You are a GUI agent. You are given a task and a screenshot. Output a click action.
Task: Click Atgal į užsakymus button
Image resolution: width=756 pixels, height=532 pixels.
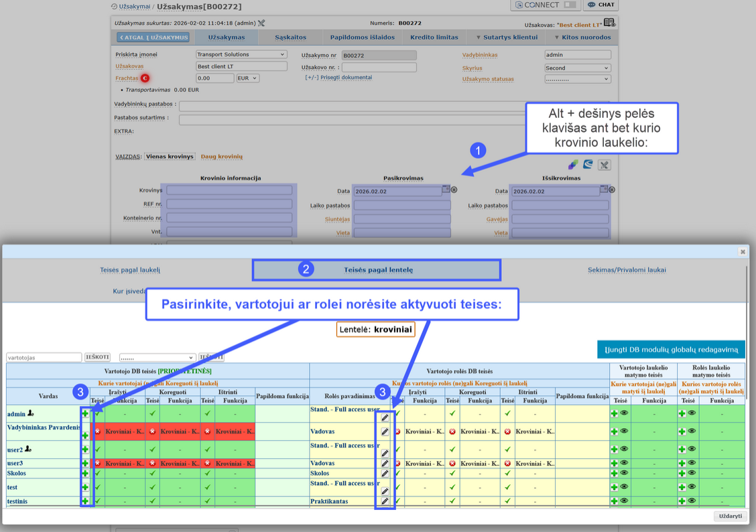[x=153, y=37]
